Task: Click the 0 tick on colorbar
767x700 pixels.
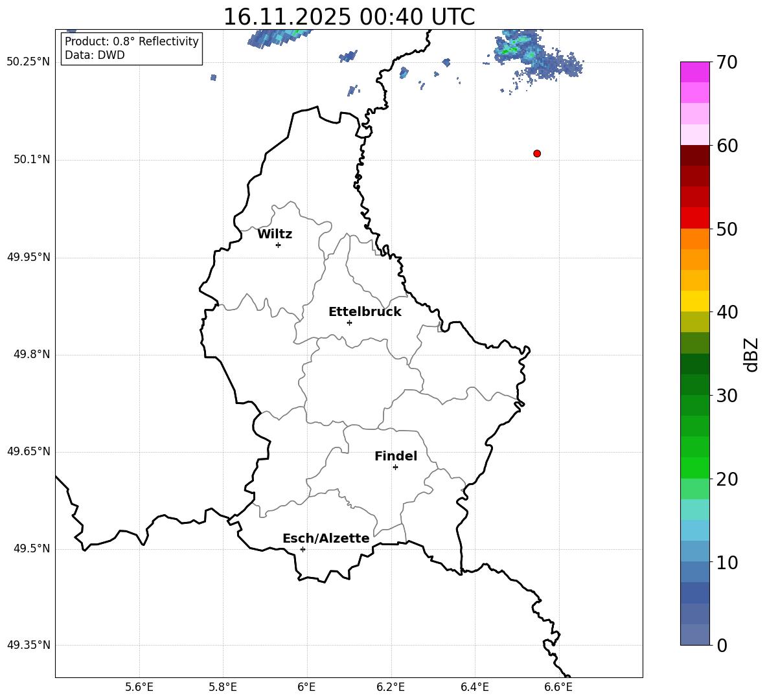Action: [x=722, y=646]
